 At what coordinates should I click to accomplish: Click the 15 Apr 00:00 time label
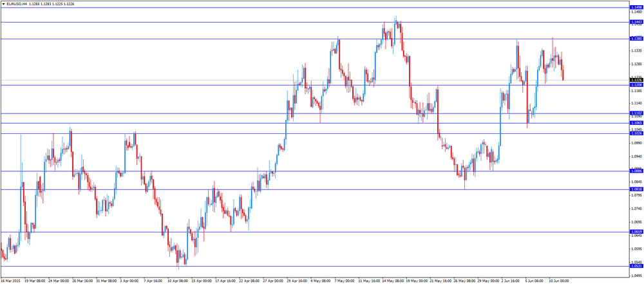pyautogui.click(x=202, y=281)
